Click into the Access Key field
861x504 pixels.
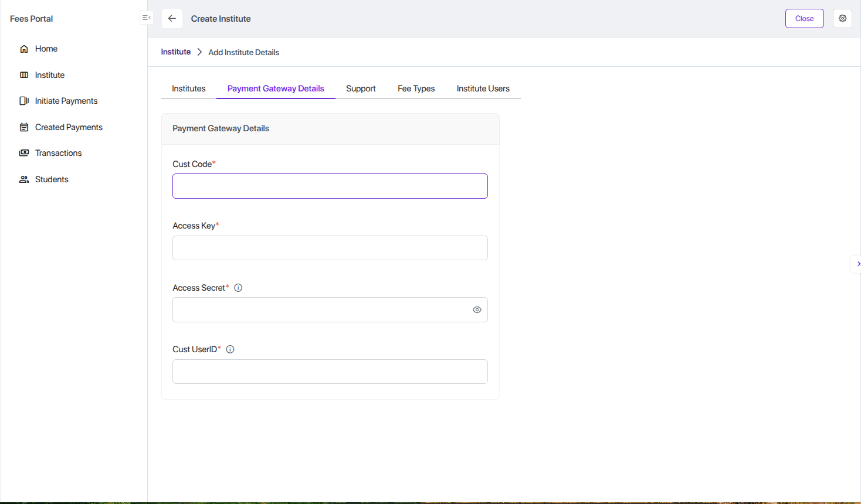click(330, 248)
